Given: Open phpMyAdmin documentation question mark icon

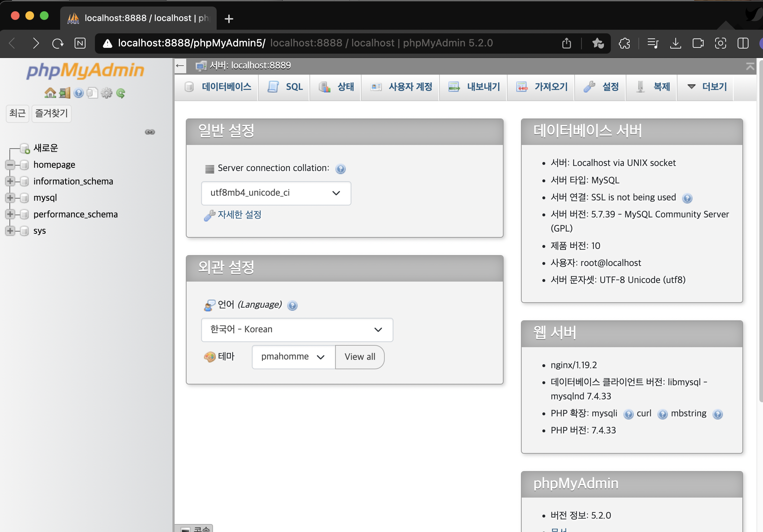Looking at the screenshot, I should click(x=79, y=93).
